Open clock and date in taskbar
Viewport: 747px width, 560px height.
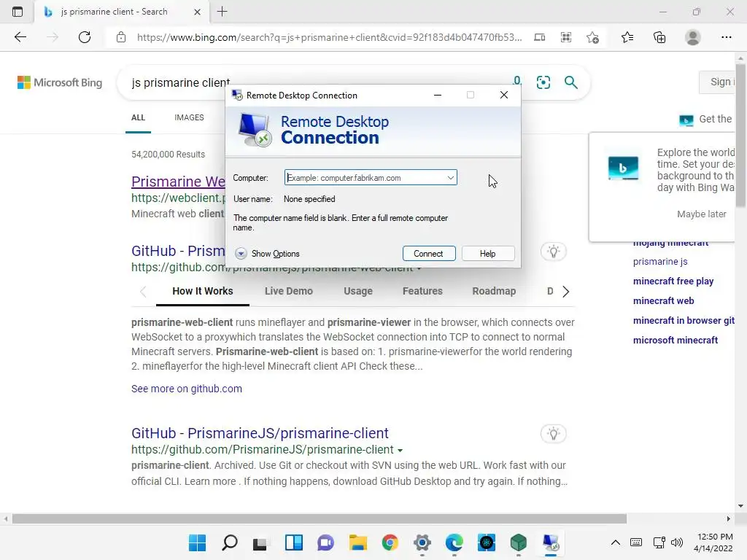[713, 542]
